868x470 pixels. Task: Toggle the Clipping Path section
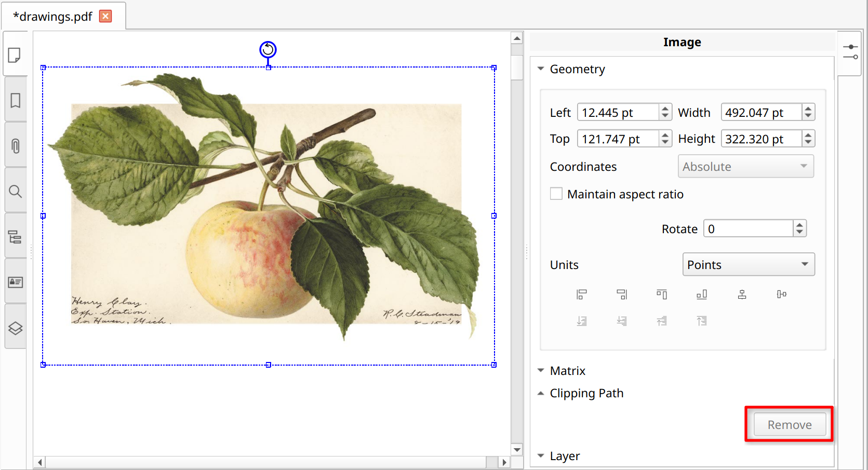coord(541,393)
